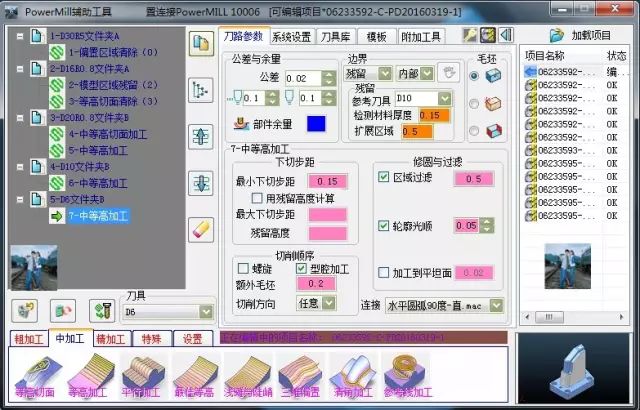Click the 区域过滤 0.5 value field

(x=473, y=179)
